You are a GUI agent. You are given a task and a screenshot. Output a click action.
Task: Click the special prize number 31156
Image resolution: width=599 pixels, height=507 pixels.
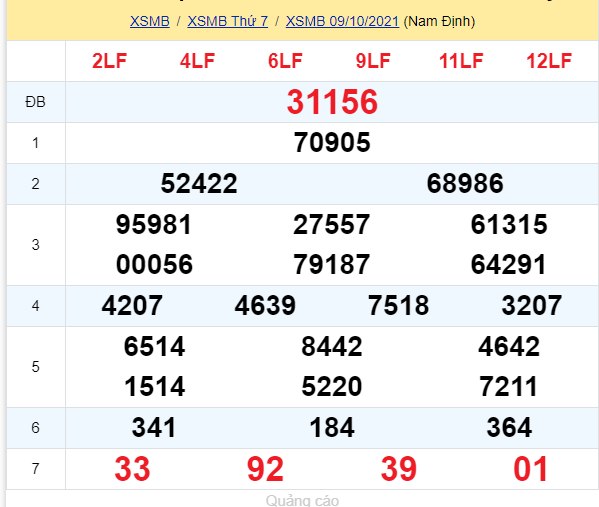[x=332, y=102]
